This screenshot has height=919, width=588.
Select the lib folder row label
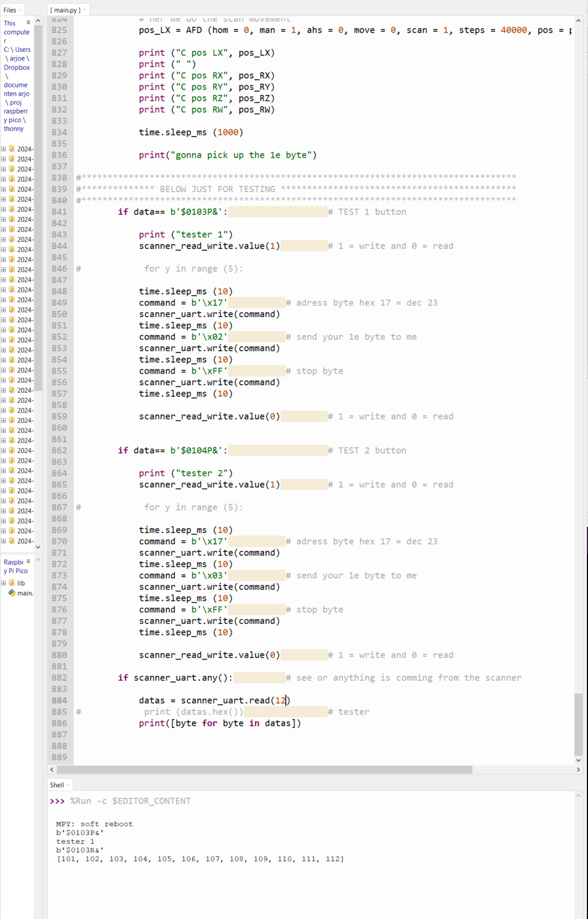click(x=21, y=583)
